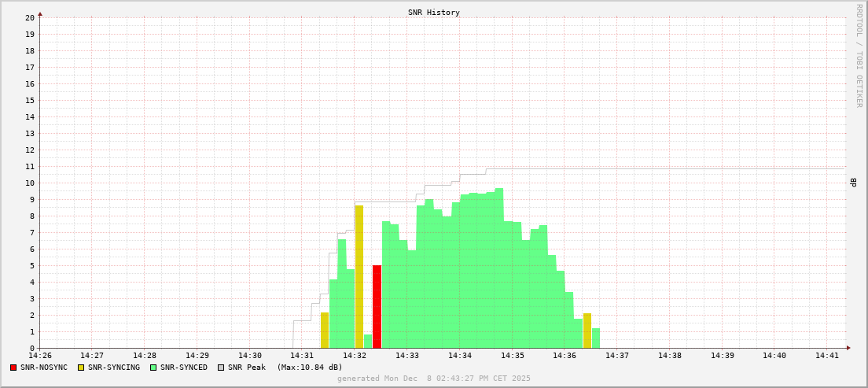
Task: Click the first yellow bar after 14:31
Action: pos(325,331)
